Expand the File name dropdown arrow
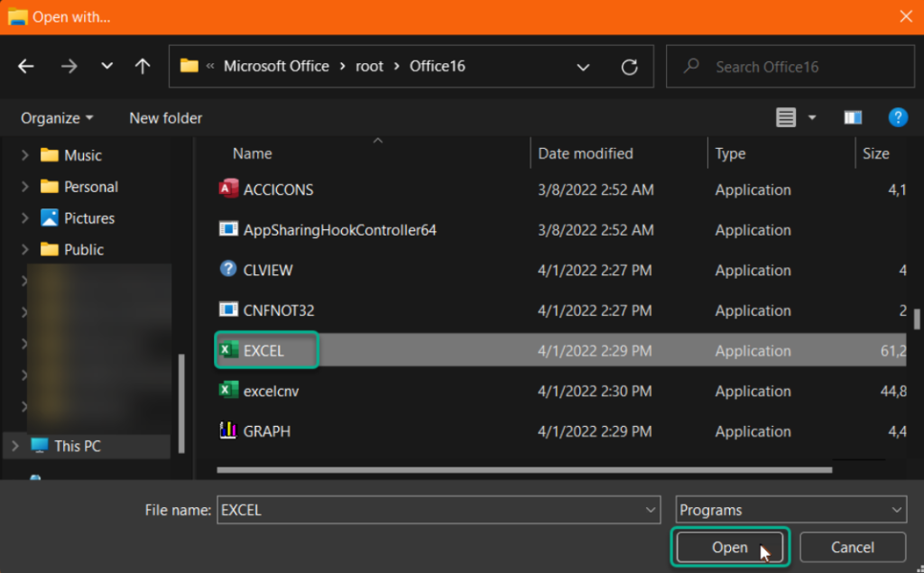Viewport: 924px width, 573px height. point(651,510)
